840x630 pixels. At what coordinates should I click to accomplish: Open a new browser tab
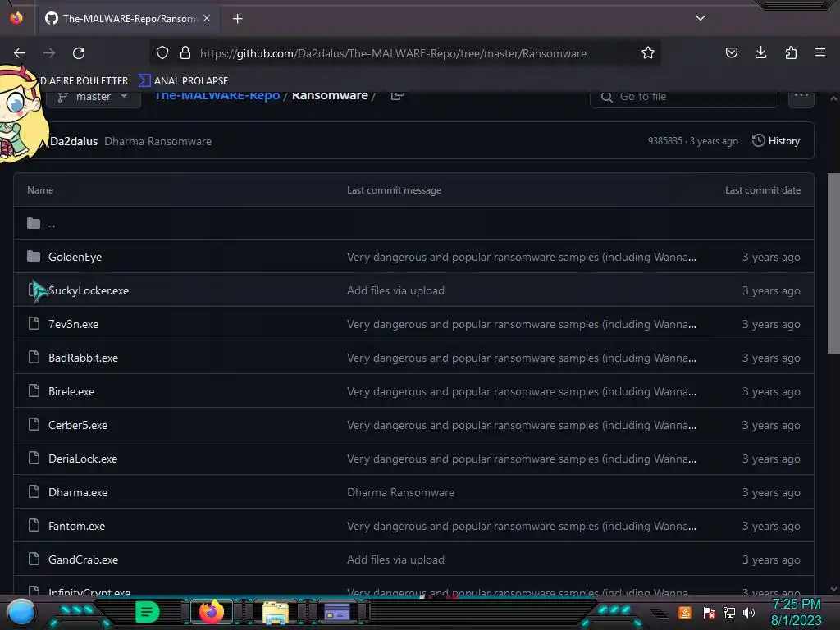click(237, 19)
